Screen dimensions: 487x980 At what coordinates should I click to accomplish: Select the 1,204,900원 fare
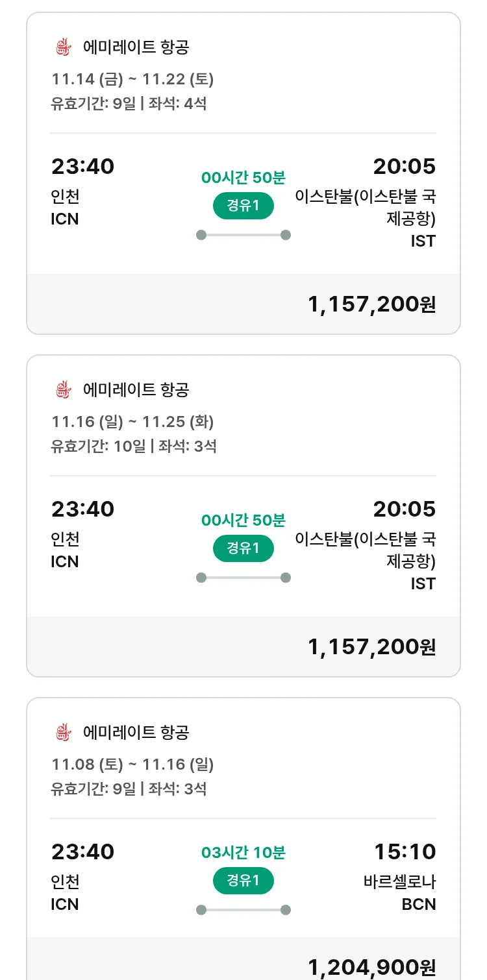pyautogui.click(x=371, y=967)
